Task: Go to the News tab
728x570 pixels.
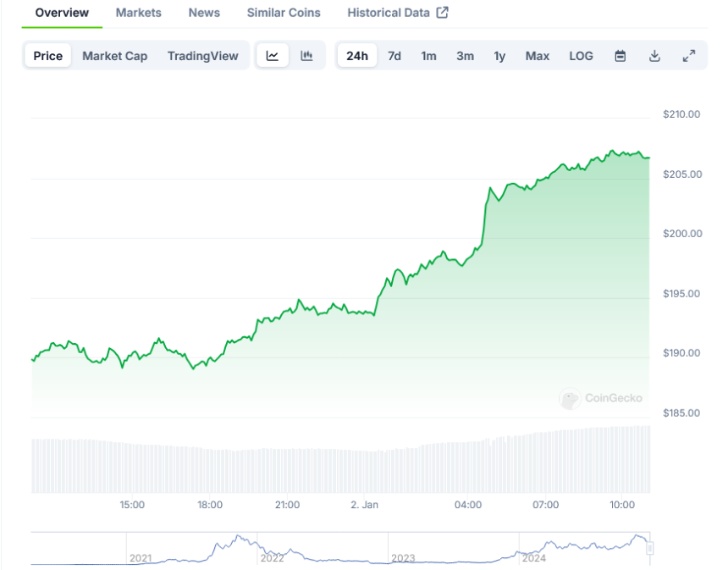Action: coord(204,13)
